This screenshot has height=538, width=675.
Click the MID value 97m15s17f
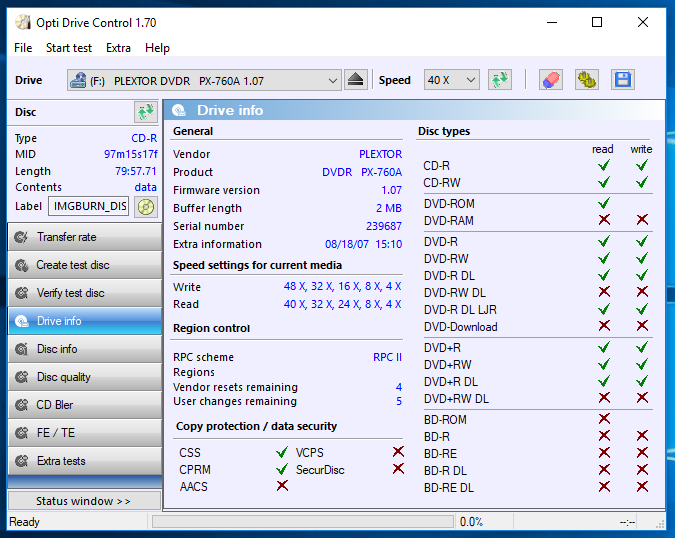pyautogui.click(x=130, y=154)
